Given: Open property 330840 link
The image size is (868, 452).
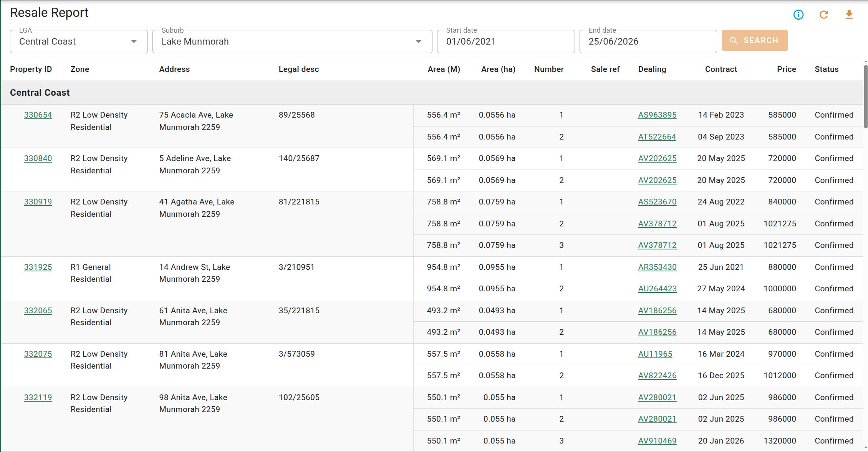Looking at the screenshot, I should coord(38,158).
